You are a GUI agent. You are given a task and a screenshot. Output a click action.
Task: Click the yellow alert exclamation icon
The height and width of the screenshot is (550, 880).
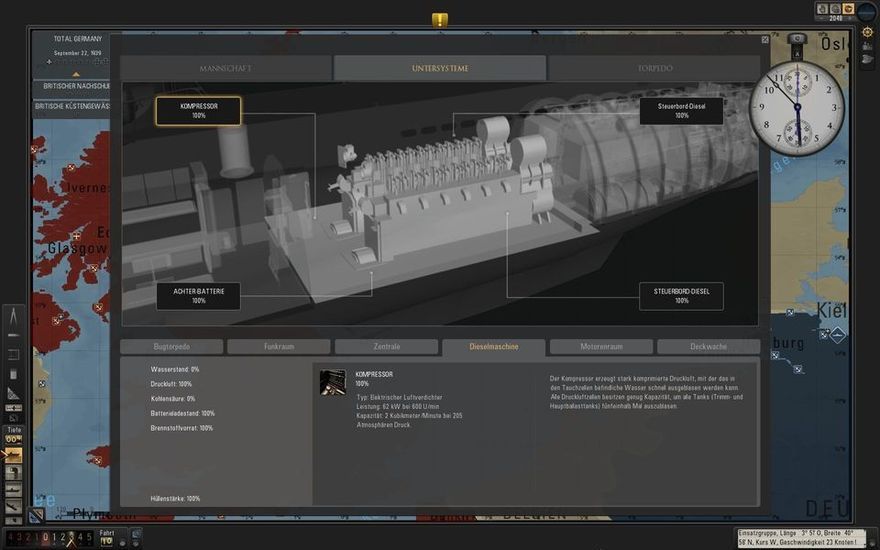(x=440, y=19)
